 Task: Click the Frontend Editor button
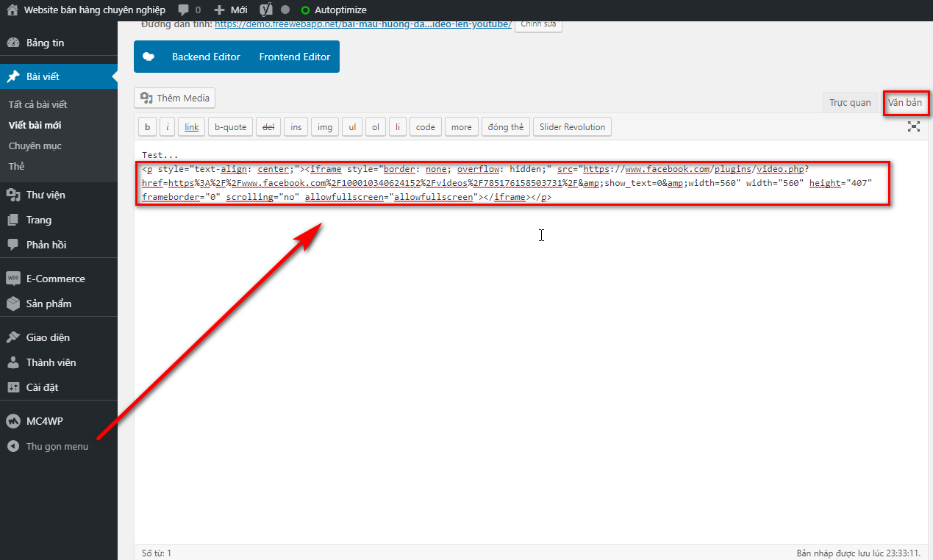294,57
